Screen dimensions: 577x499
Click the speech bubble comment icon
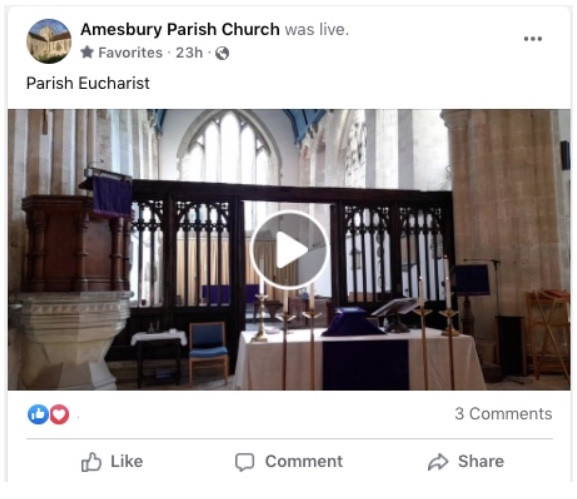point(245,462)
